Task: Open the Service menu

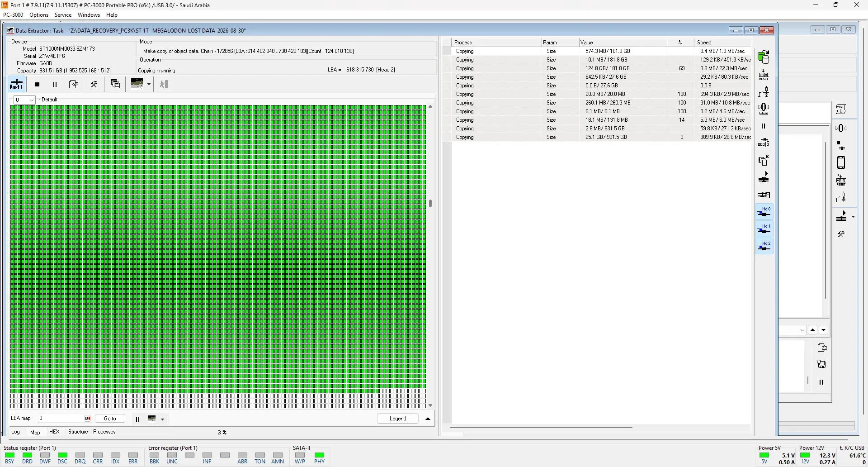Action: (63, 15)
